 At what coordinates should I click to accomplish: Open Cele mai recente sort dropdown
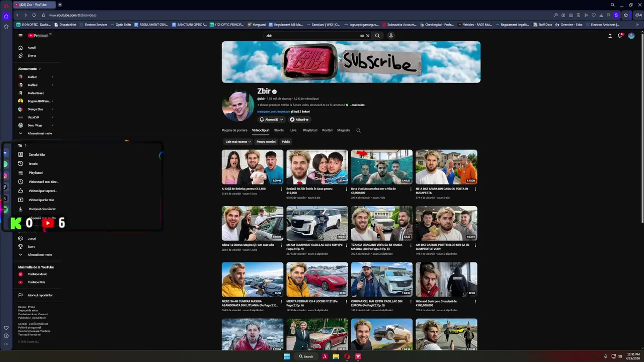click(x=238, y=142)
